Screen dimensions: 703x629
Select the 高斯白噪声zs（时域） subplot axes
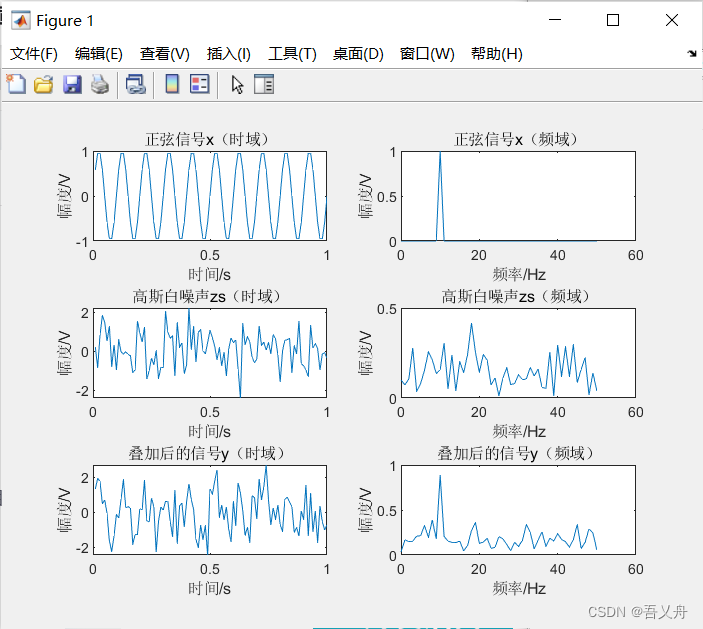click(210, 353)
